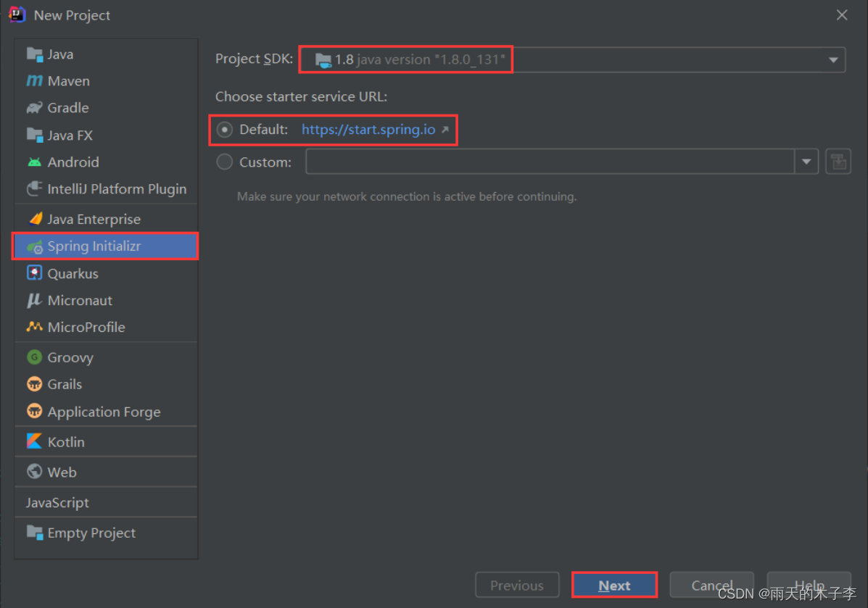The height and width of the screenshot is (608, 868).
Task: Select the JavaScript category
Action: coord(106,502)
